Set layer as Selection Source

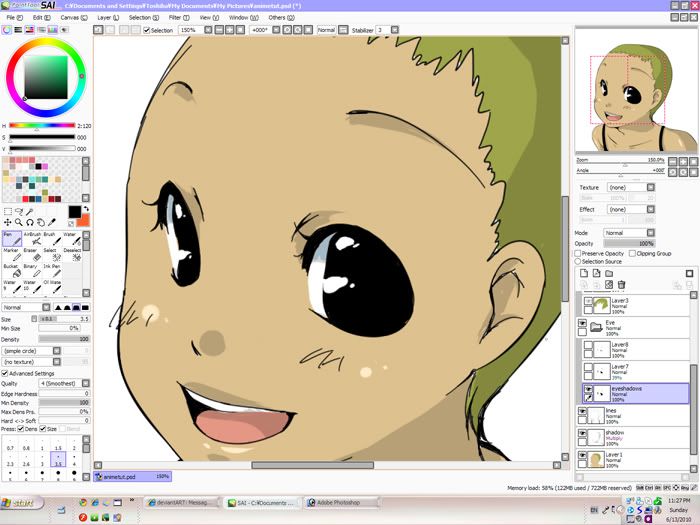[578, 261]
